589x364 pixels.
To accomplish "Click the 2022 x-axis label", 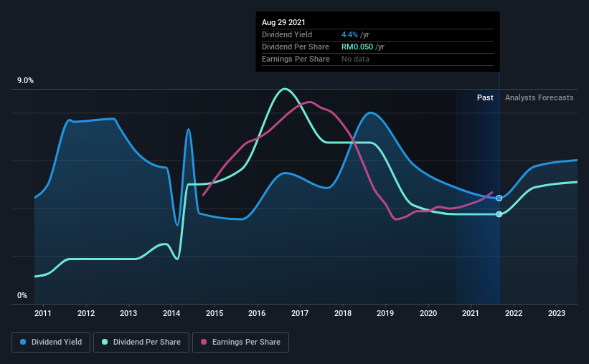I will pos(514,313).
